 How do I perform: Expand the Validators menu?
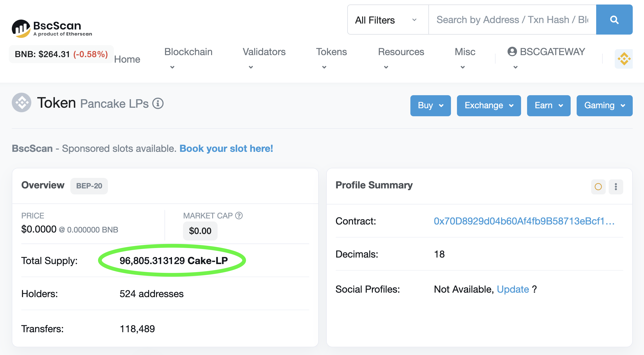264,59
